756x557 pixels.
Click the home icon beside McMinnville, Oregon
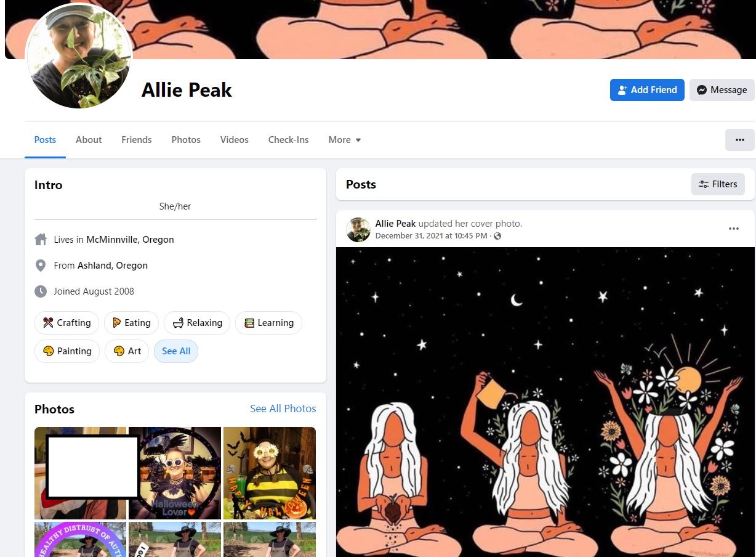point(41,240)
